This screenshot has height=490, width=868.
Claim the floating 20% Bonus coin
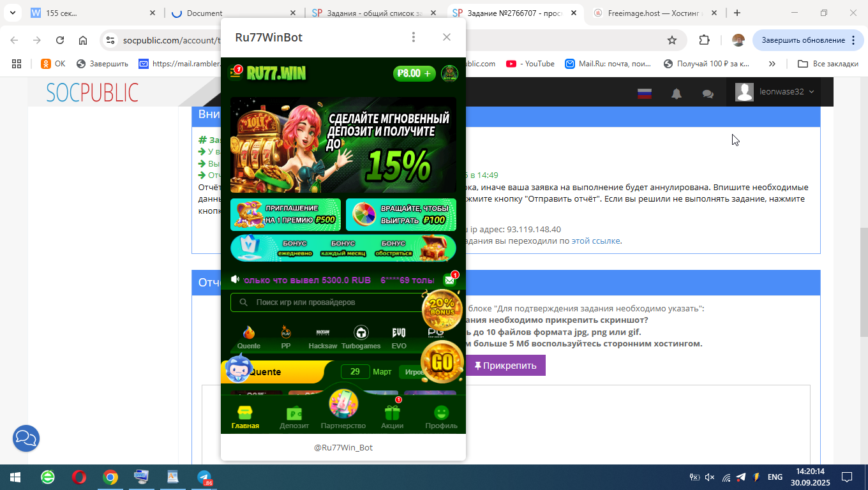[x=442, y=309]
